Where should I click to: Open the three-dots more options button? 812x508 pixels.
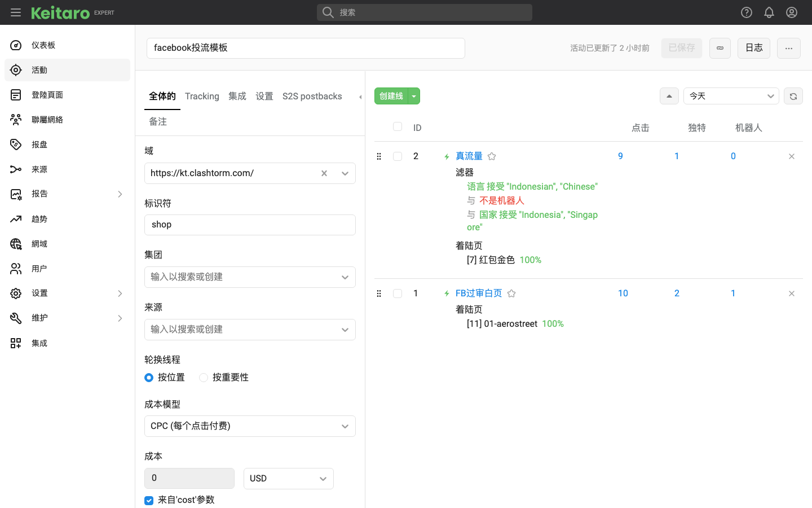click(789, 48)
